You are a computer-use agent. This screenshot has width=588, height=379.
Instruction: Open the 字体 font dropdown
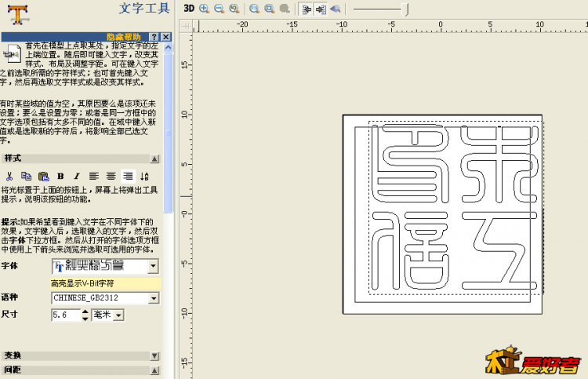[153, 266]
